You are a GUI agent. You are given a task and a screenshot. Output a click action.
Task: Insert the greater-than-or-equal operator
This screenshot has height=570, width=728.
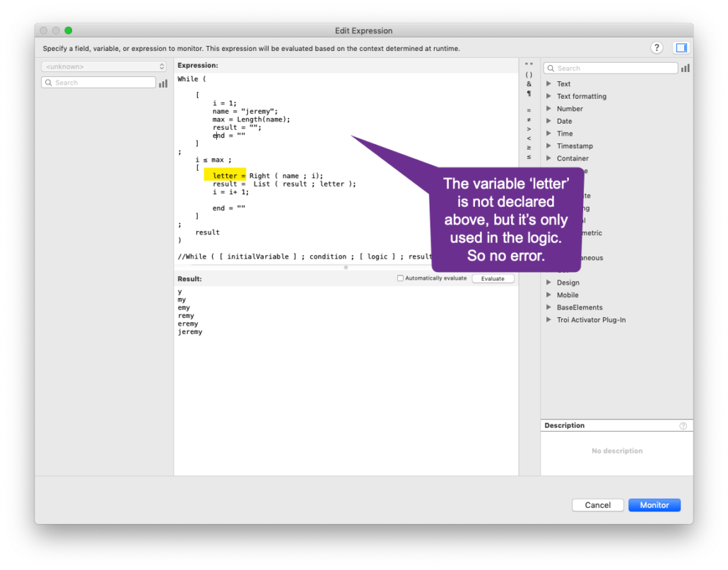point(529,145)
